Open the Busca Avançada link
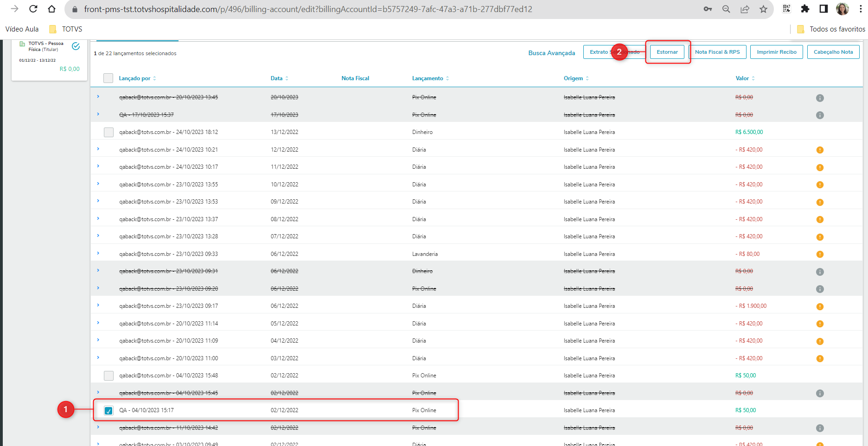 point(552,53)
